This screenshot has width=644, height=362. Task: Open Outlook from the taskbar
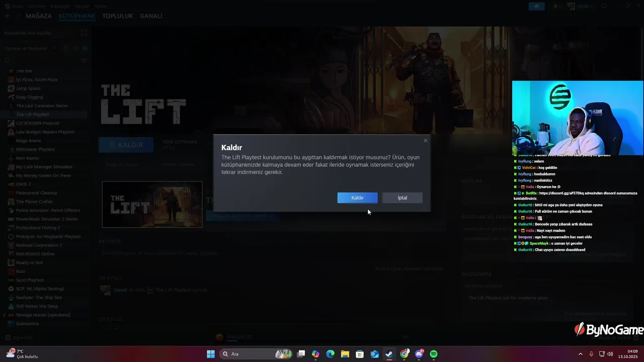click(x=374, y=354)
